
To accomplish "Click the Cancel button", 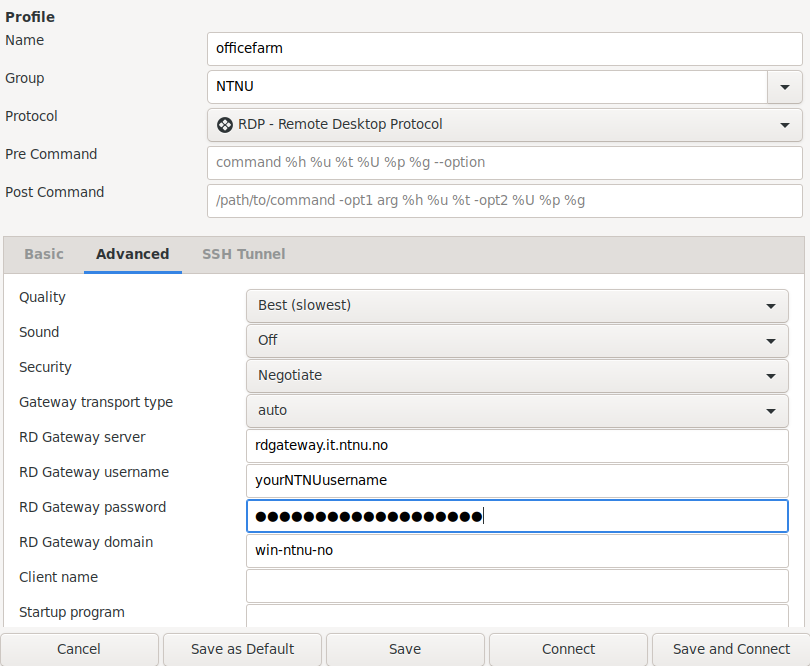I will tap(79, 649).
